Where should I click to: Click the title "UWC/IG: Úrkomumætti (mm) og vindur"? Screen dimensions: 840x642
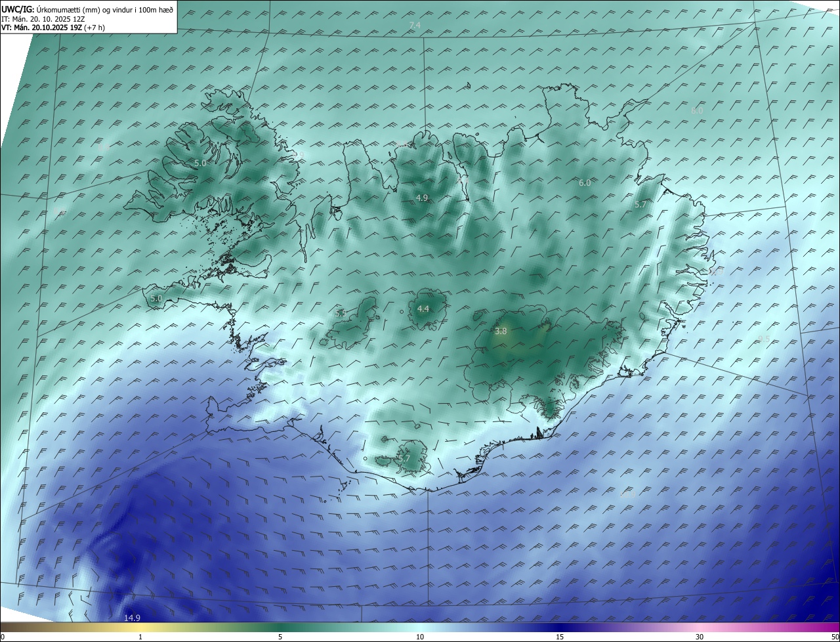pyautogui.click(x=87, y=10)
